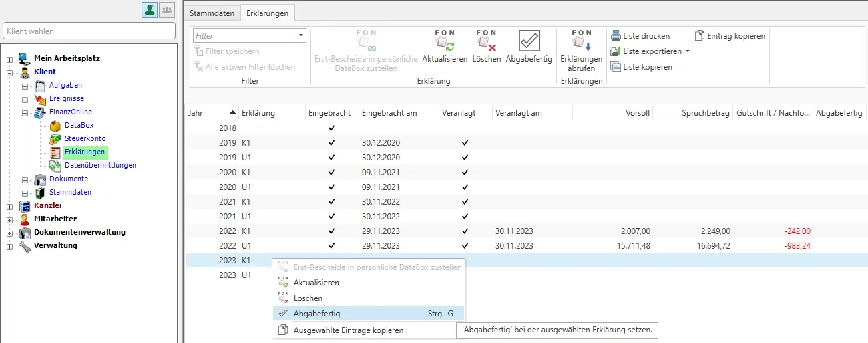Image resolution: width=868 pixels, height=343 pixels.
Task: Choose Abgabefertig from the context menu
Action: pyautogui.click(x=369, y=313)
